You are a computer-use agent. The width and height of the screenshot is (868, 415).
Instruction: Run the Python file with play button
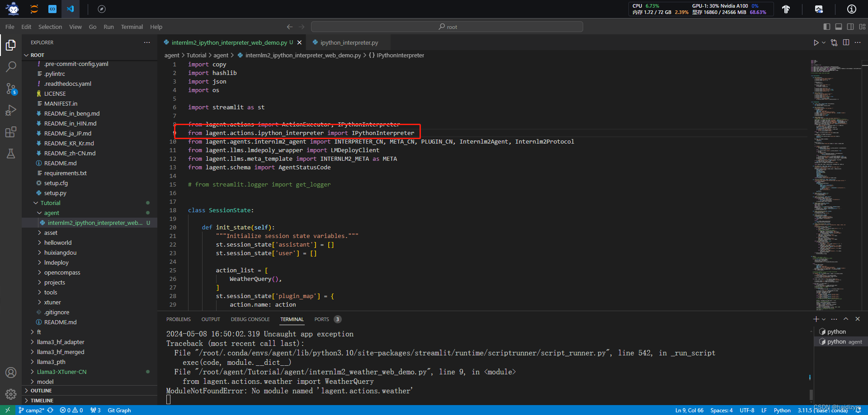816,42
